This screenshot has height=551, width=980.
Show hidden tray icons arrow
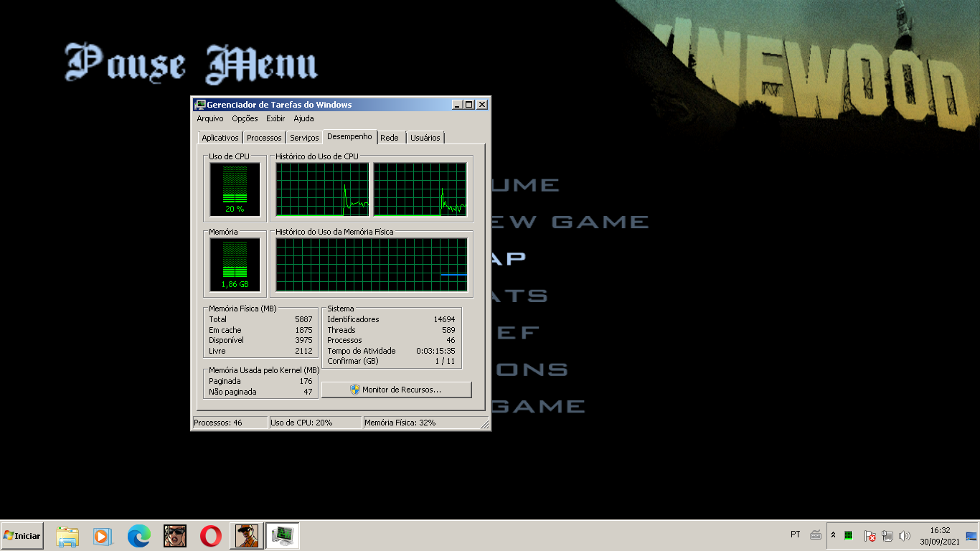[x=834, y=535]
